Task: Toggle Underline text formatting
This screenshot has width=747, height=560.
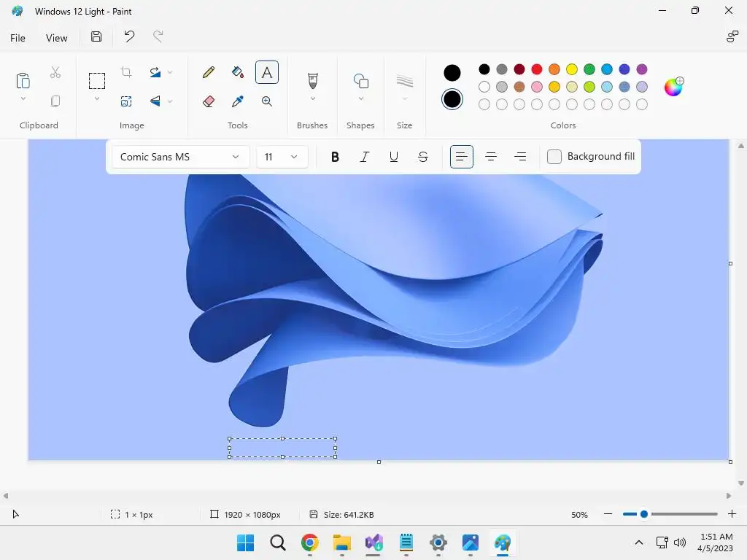Action: point(393,157)
